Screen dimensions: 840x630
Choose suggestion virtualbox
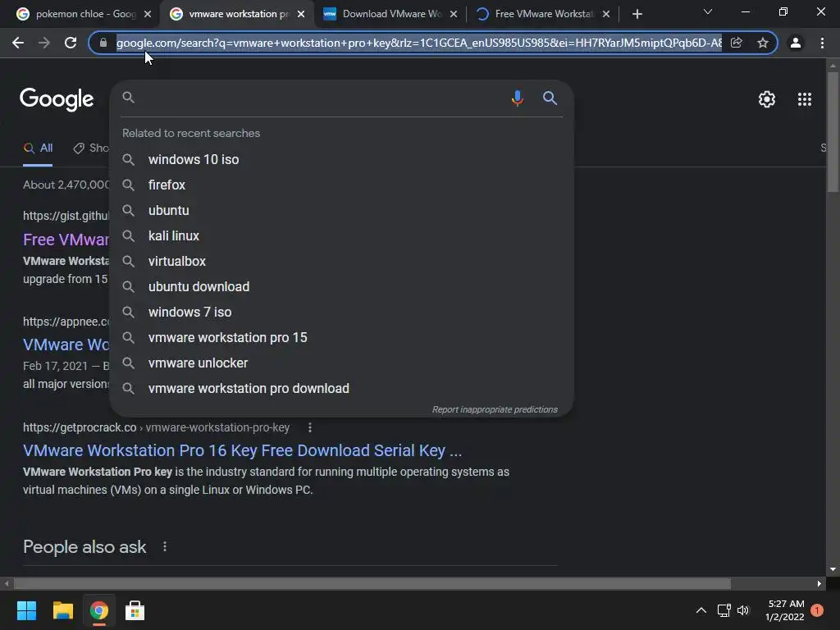tap(342, 262)
